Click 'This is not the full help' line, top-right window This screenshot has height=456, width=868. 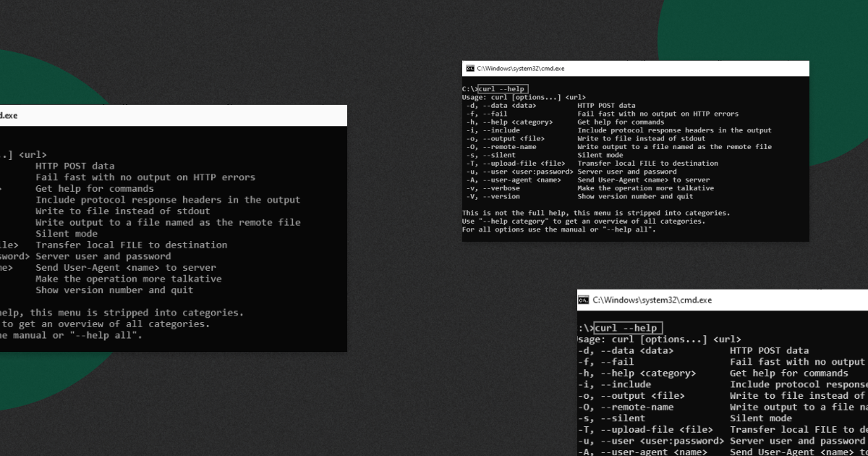click(x=596, y=213)
